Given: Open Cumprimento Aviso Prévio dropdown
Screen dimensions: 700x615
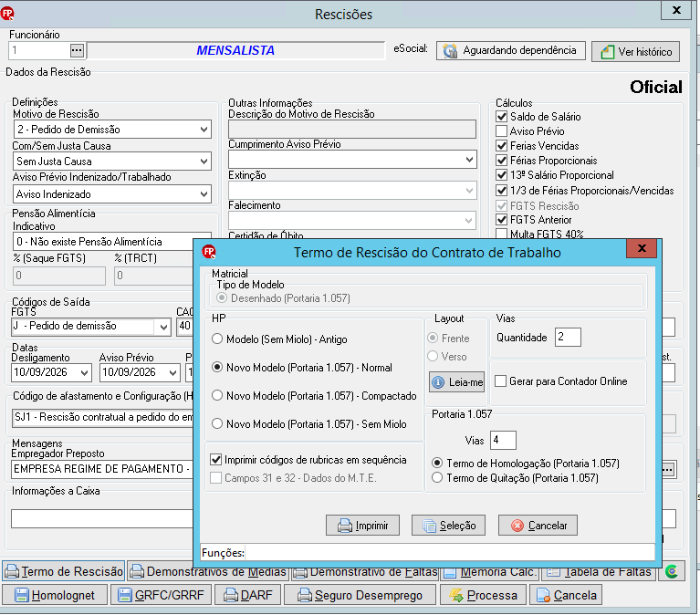Looking at the screenshot, I should click(x=469, y=160).
